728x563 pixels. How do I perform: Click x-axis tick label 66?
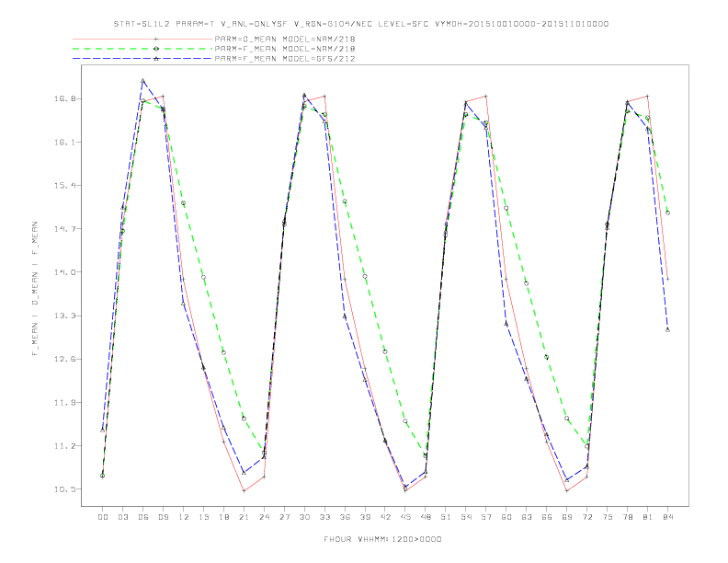click(547, 517)
